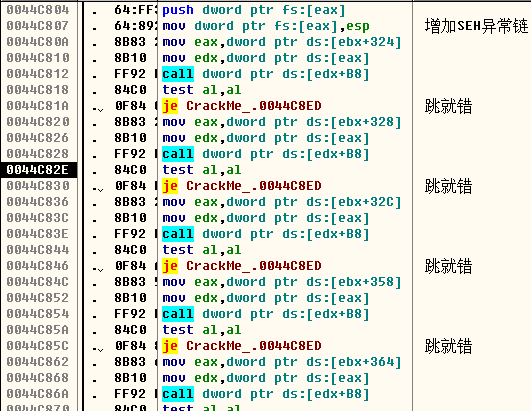Select address 0044C844
531x411 pixels.
pos(38,250)
